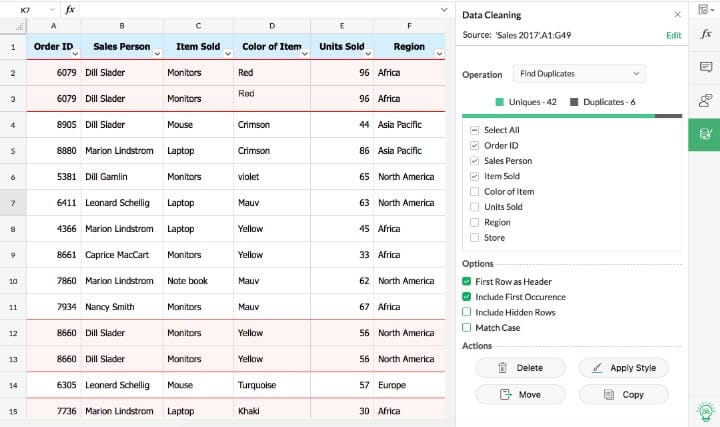
Task: Select the 'Khaki' color cell
Action: click(272, 410)
